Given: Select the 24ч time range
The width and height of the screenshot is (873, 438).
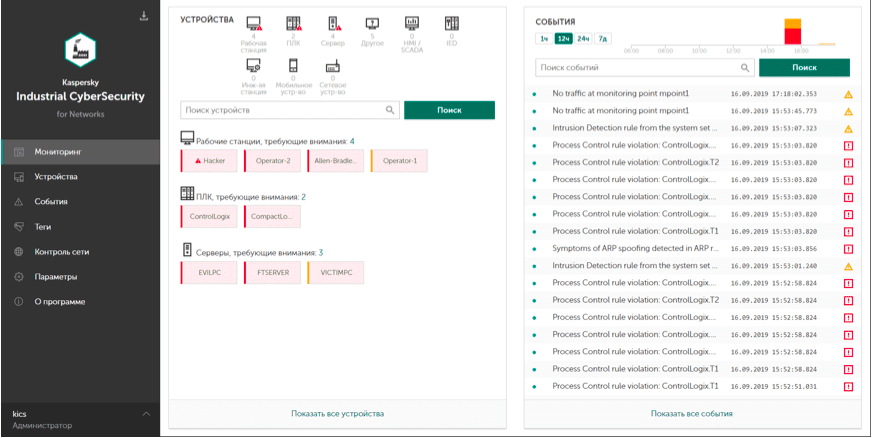Looking at the screenshot, I should click(x=583, y=38).
